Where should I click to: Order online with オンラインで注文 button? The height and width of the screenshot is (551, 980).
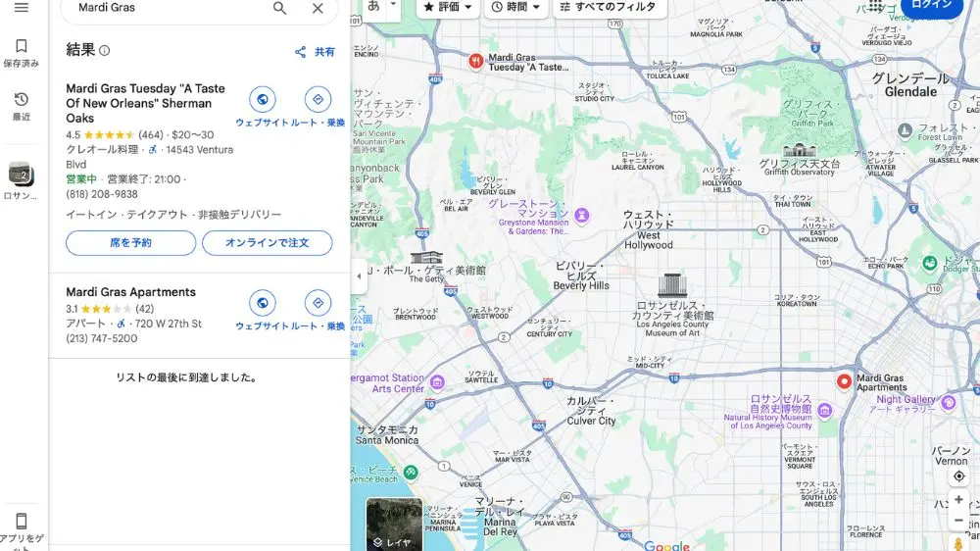pyautogui.click(x=267, y=243)
